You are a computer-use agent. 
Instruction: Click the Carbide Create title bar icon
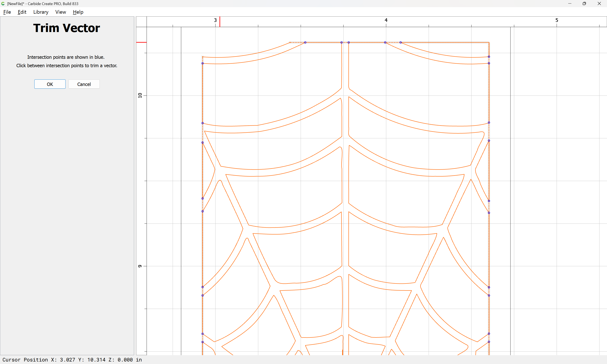point(3,4)
